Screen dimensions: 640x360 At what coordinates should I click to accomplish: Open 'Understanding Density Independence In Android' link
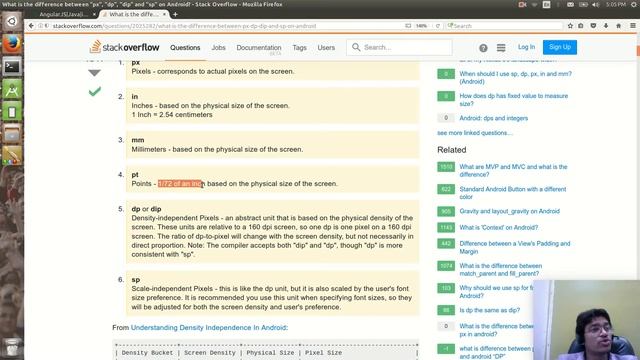pos(209,328)
